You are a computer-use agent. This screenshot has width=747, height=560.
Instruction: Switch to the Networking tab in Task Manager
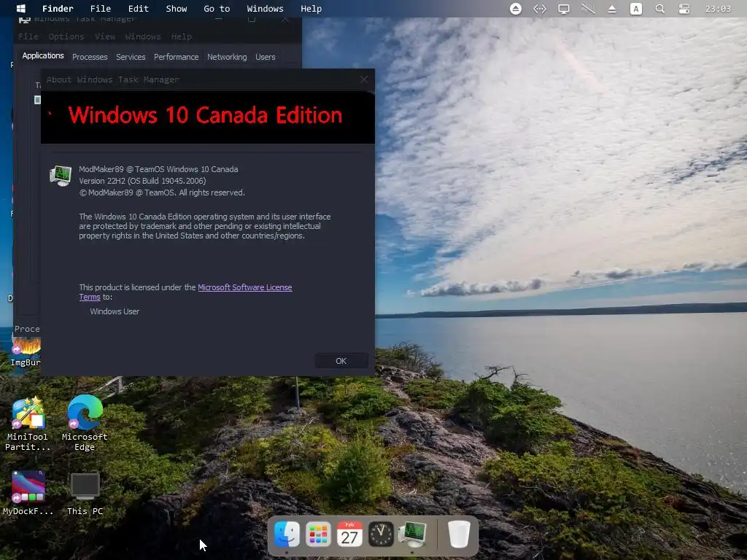click(x=227, y=57)
